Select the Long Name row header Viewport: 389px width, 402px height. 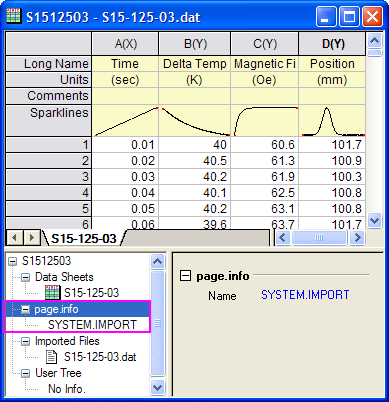point(49,63)
